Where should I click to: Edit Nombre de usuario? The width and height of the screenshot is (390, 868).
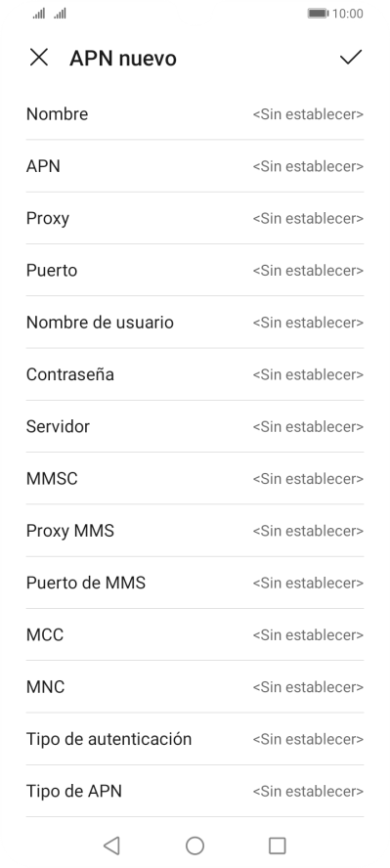[x=195, y=323]
